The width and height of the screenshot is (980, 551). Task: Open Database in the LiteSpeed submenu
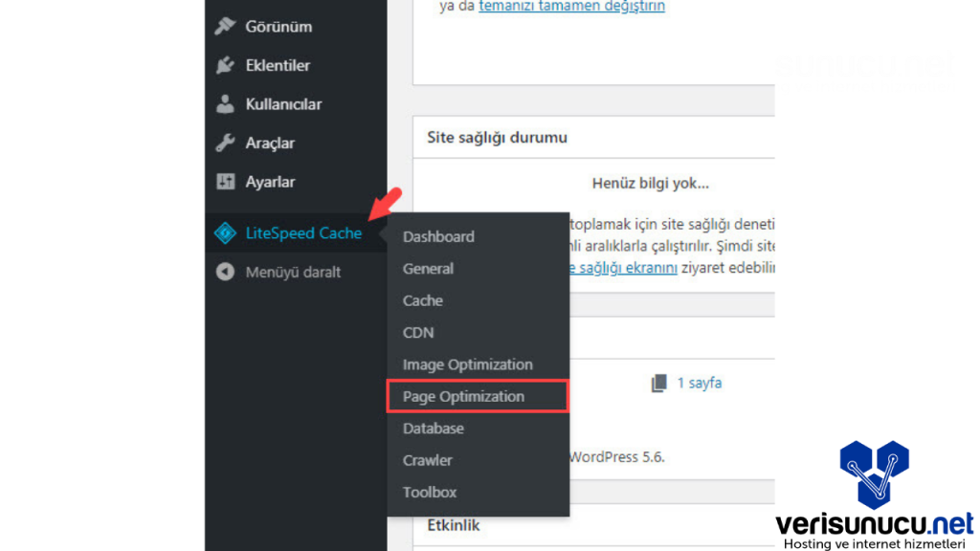point(433,429)
